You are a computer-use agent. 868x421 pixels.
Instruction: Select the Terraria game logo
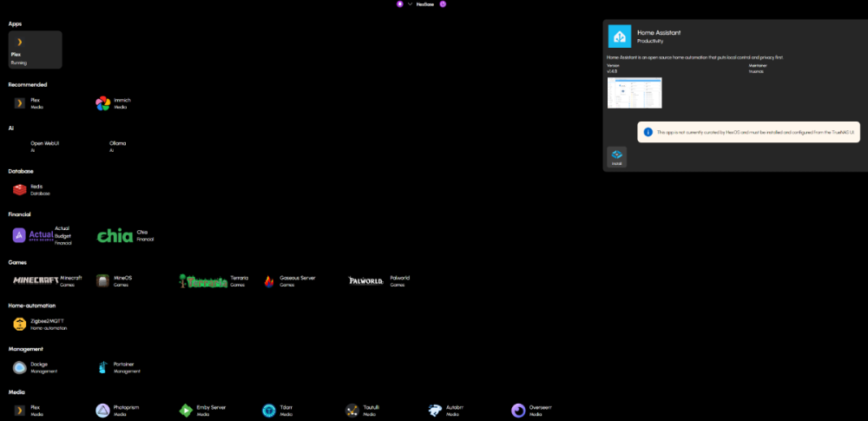(204, 281)
